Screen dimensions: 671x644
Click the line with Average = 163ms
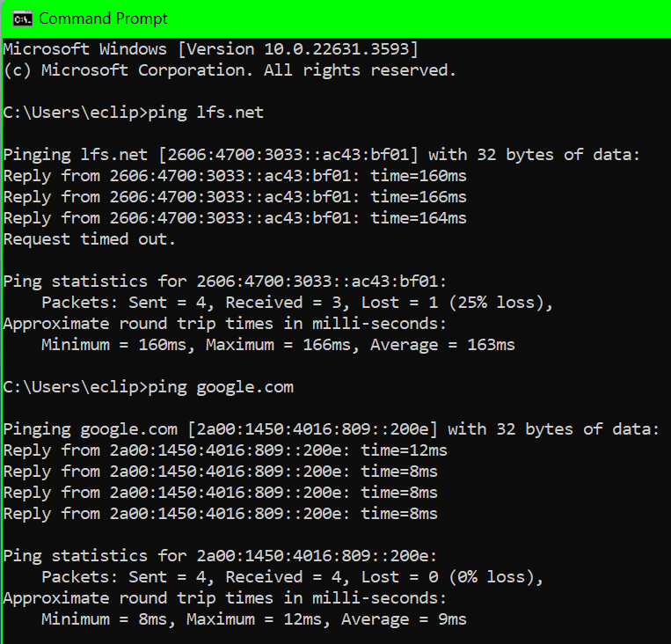coord(278,345)
